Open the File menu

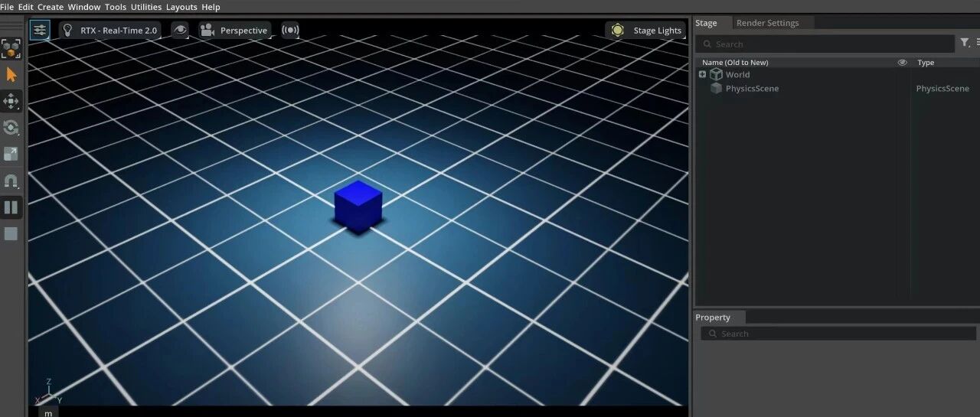pyautogui.click(x=7, y=7)
